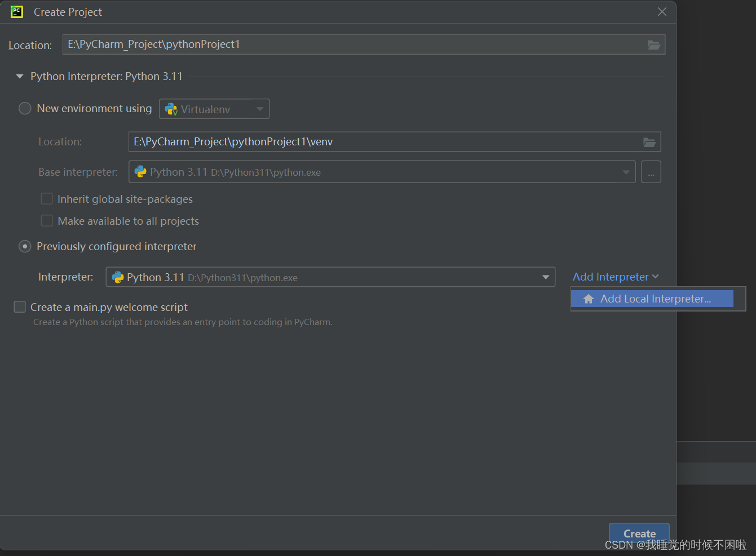Click the Base interpreter: label
The image size is (756, 556).
(x=78, y=172)
